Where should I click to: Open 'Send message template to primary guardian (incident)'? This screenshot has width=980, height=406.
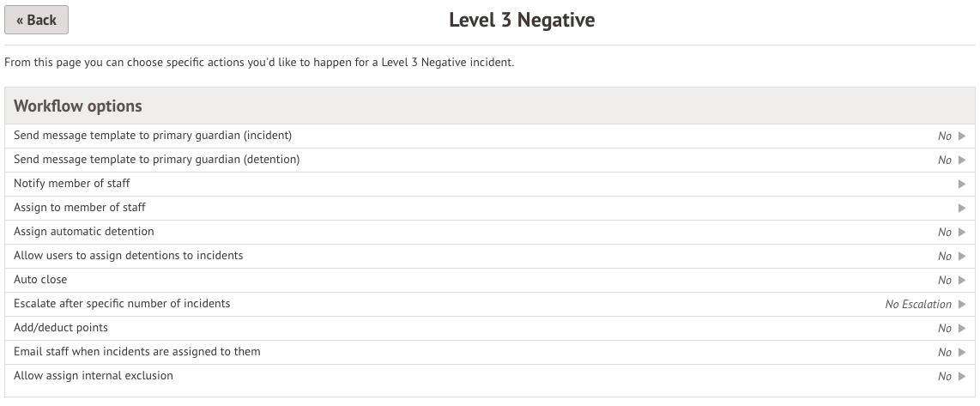click(153, 136)
